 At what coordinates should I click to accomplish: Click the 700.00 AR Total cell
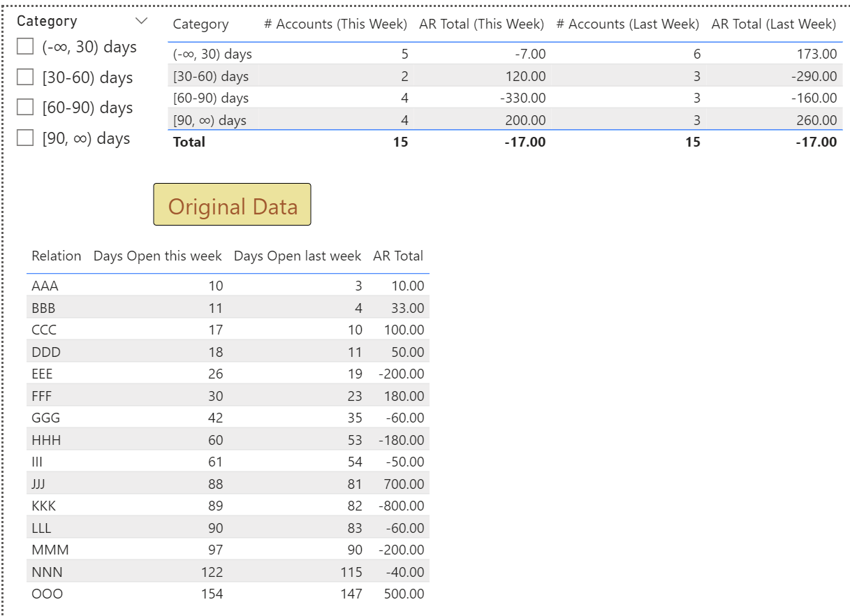click(x=404, y=483)
